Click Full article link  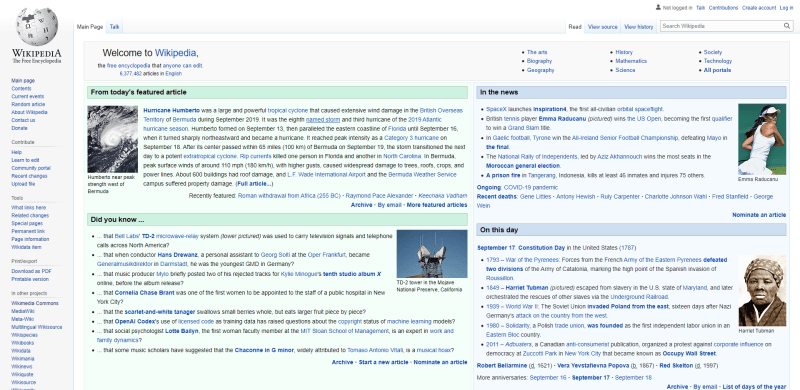pyautogui.click(x=254, y=184)
